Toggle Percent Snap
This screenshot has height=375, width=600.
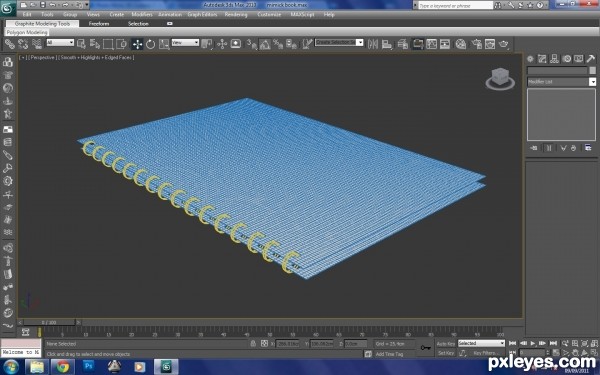[278, 44]
